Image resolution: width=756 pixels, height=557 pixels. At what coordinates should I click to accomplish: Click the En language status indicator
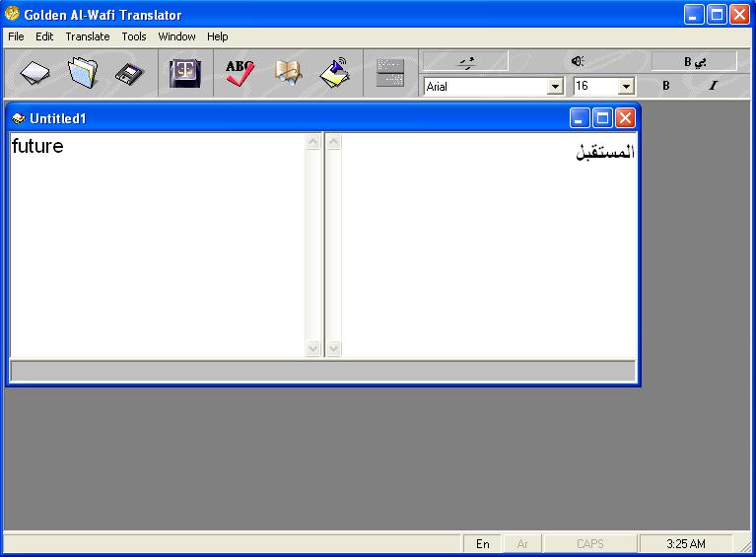(x=482, y=544)
